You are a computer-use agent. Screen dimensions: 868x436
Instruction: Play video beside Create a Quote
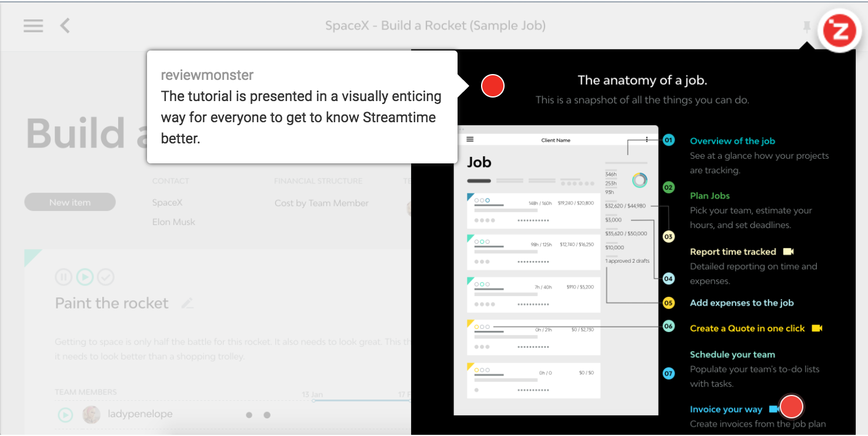[816, 328]
